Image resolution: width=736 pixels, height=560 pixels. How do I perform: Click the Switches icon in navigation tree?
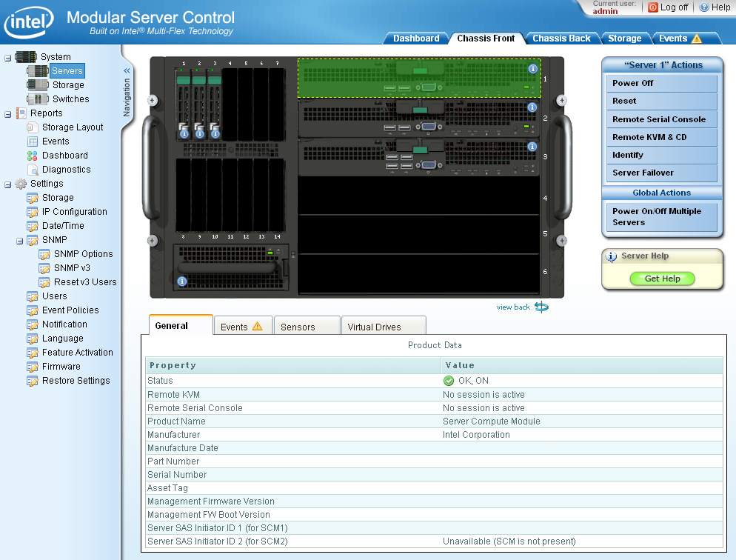pyautogui.click(x=38, y=99)
